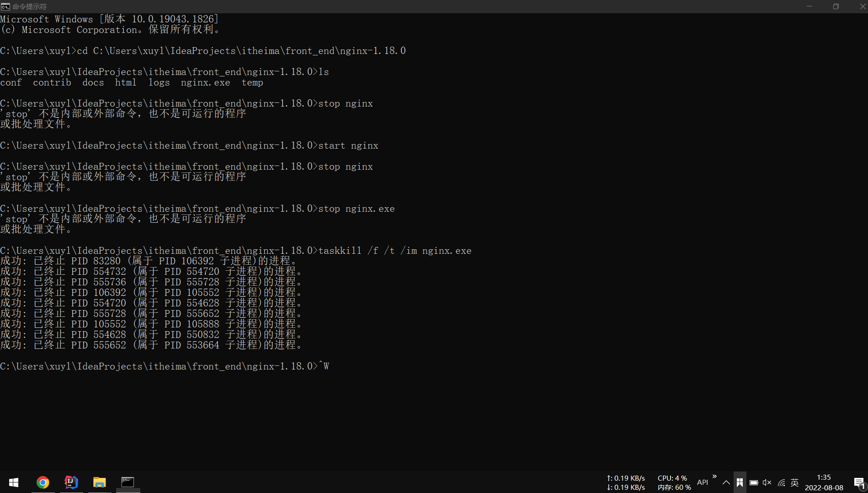Open the Windows Start menu

pyautogui.click(x=14, y=482)
